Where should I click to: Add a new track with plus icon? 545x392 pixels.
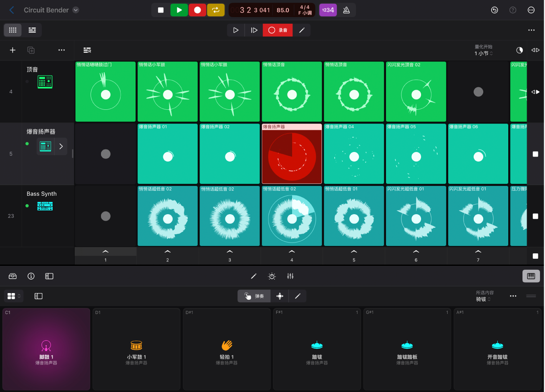[13, 50]
